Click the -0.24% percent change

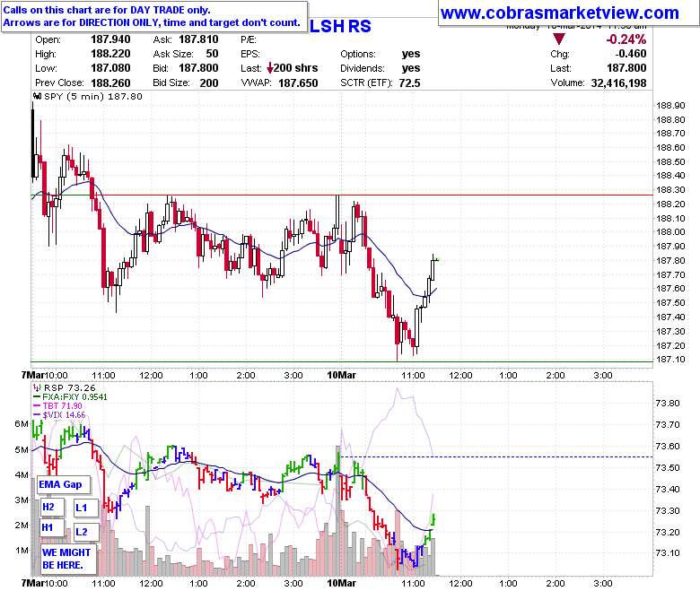click(626, 39)
